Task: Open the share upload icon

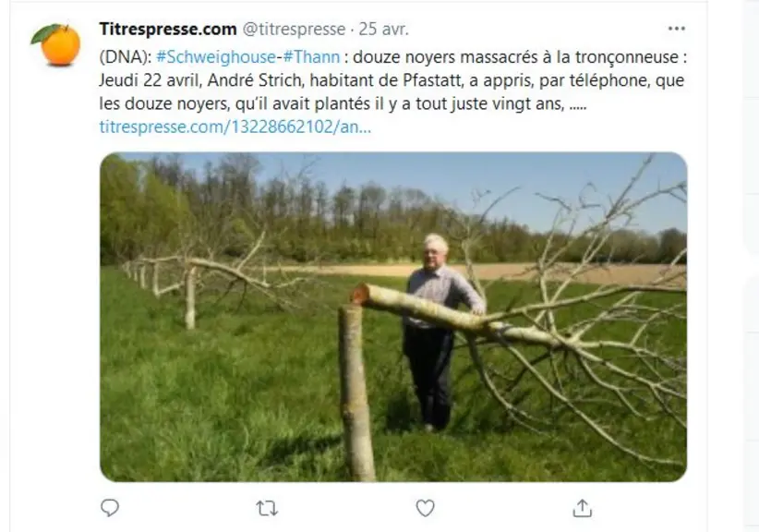Action: [583, 508]
